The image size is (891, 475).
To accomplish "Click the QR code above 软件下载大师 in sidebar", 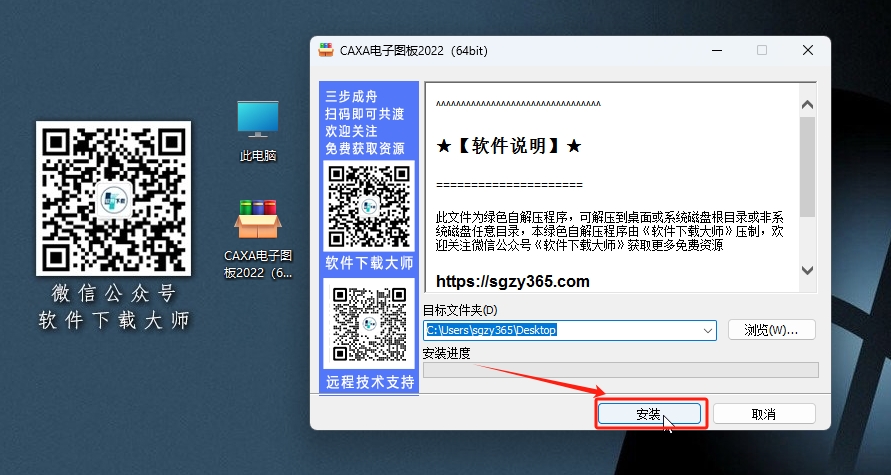I will [x=369, y=206].
